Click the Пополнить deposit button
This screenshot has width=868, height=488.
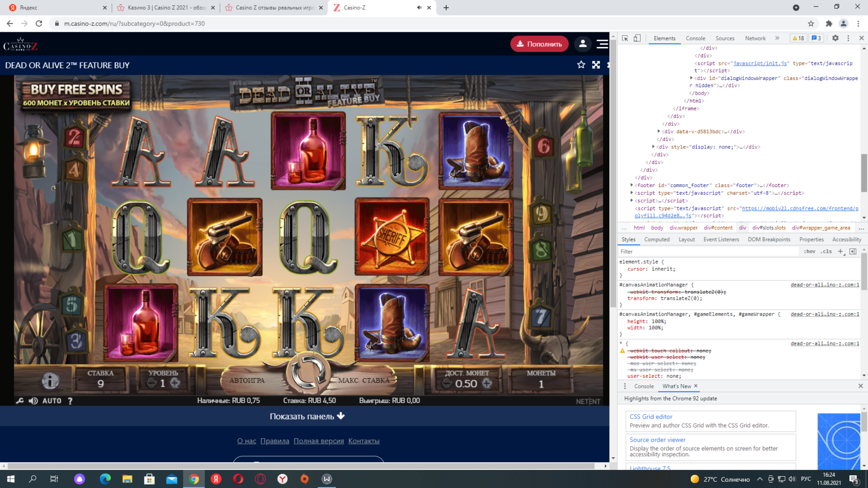[x=539, y=44]
